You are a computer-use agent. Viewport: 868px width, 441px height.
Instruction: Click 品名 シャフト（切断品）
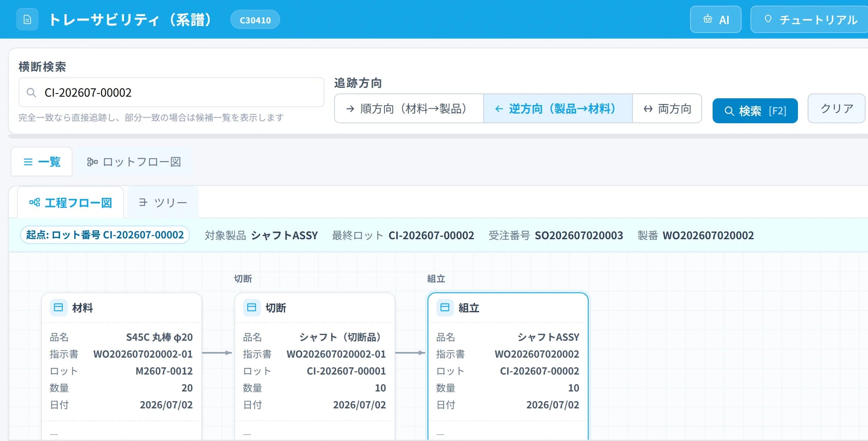(x=343, y=337)
